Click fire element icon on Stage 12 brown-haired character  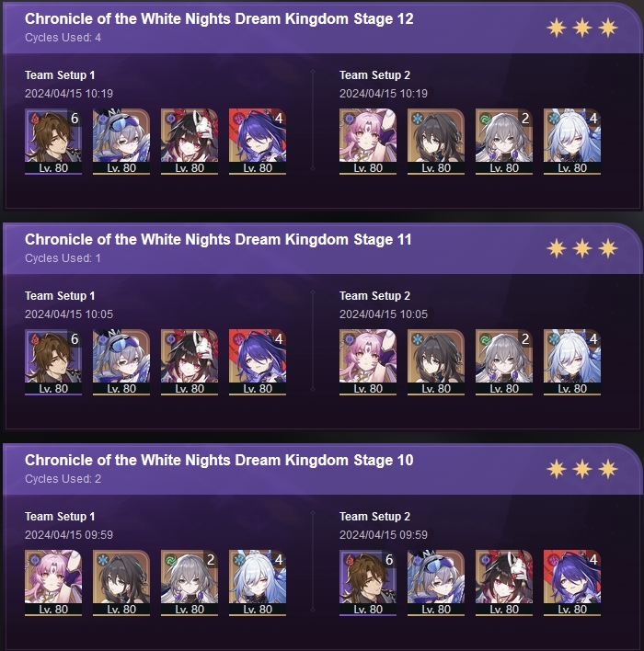click(x=34, y=119)
